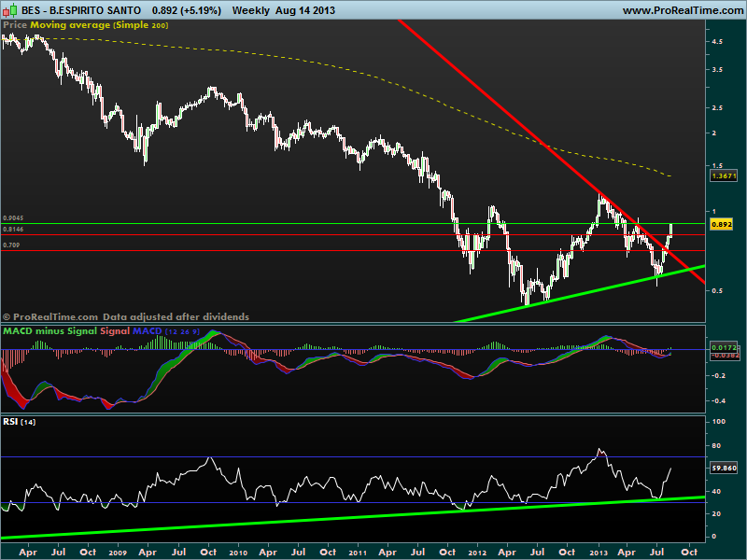Click the 59.860 RSI value tag
Screen dimensions: 747x560
724,469
